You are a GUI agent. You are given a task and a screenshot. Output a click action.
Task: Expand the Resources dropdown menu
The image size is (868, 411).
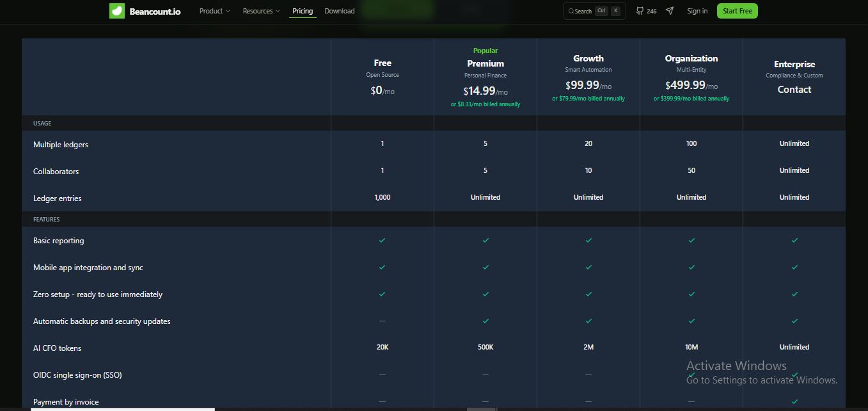point(261,11)
